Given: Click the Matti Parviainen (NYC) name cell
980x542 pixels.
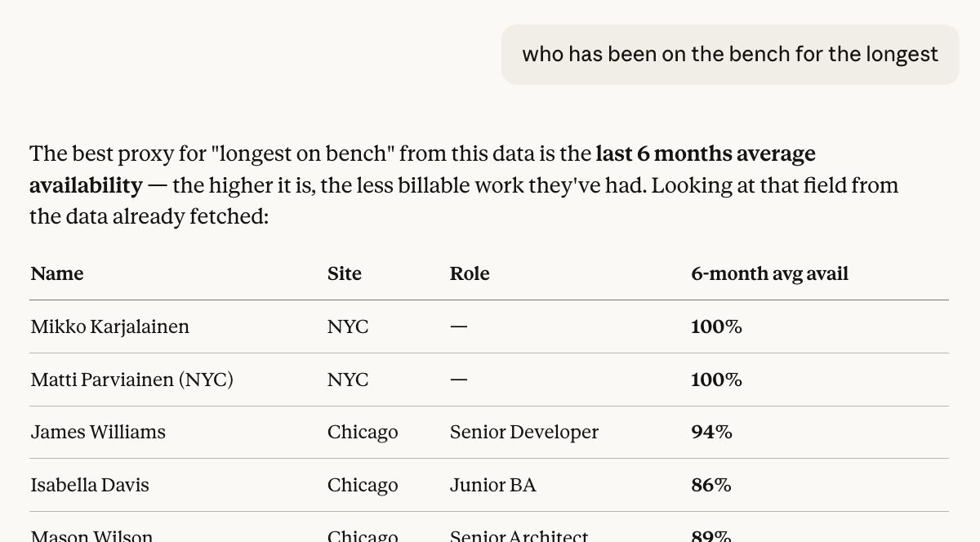Looking at the screenshot, I should [x=132, y=380].
